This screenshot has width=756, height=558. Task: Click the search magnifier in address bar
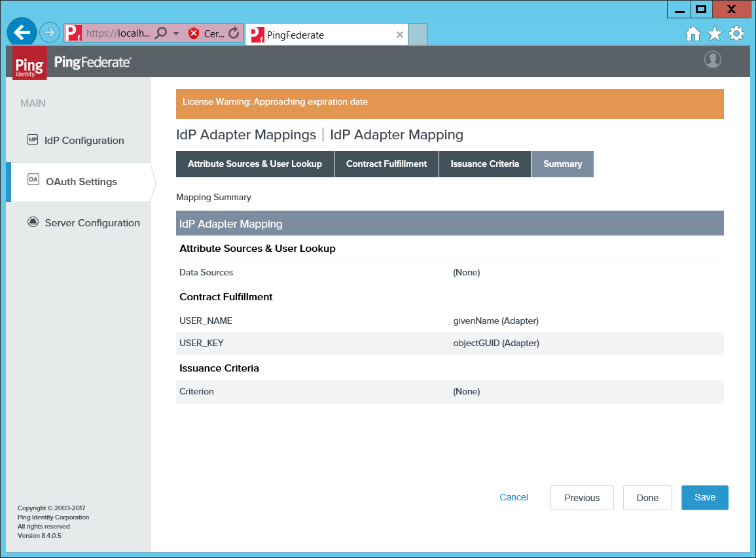(162, 33)
